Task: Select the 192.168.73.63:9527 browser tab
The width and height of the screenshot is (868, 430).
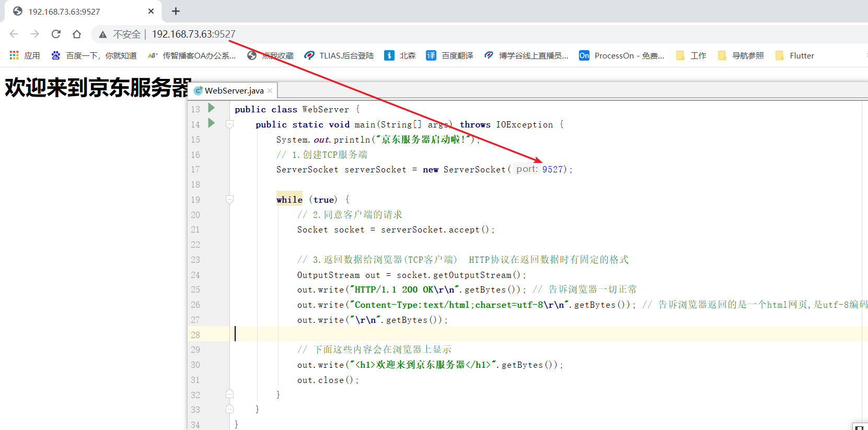Action: pos(84,11)
